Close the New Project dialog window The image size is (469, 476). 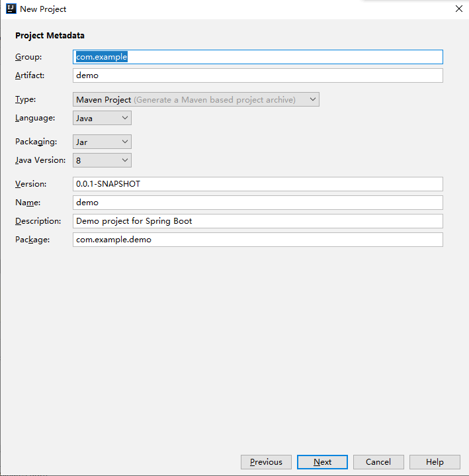click(x=458, y=9)
